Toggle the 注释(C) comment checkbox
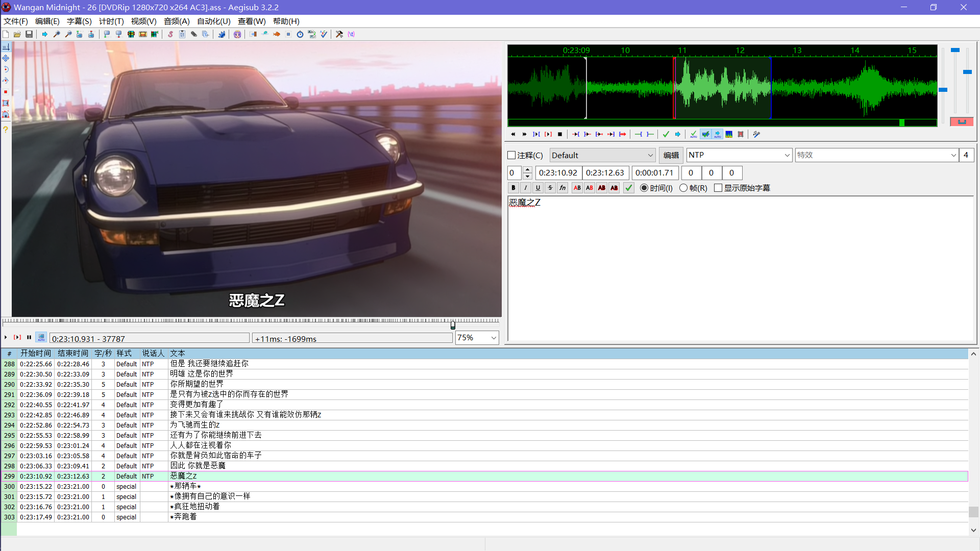 pyautogui.click(x=511, y=155)
